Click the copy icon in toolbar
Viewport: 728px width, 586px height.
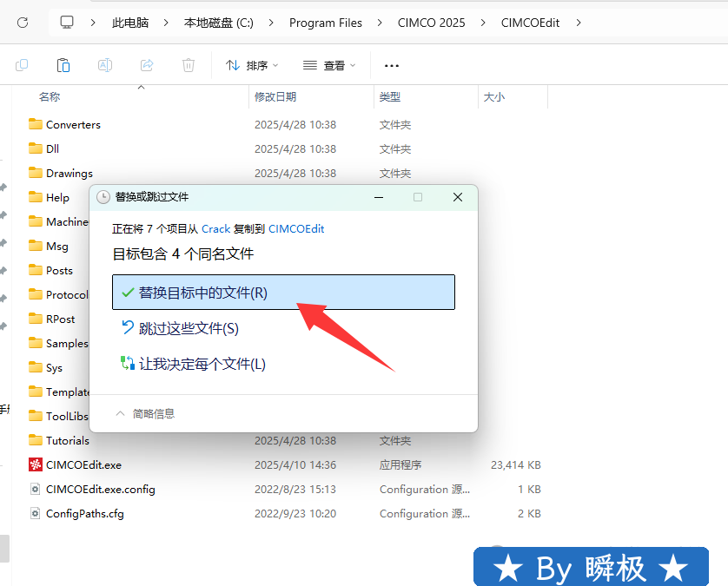[x=22, y=65]
